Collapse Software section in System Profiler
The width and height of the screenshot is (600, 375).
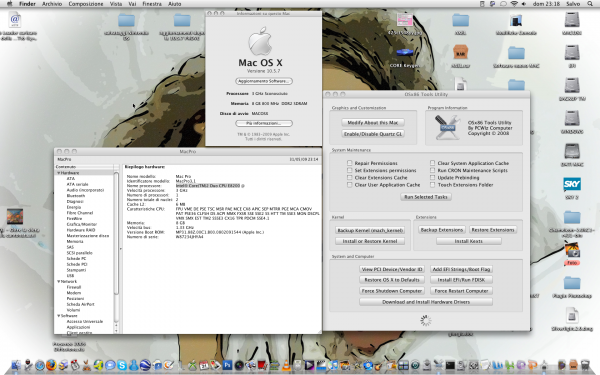[59, 316]
